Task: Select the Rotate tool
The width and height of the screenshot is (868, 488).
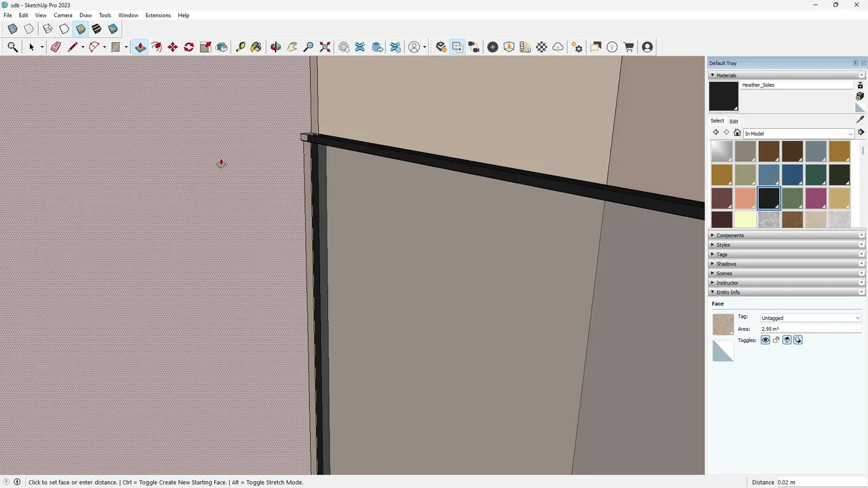Action: click(x=189, y=47)
